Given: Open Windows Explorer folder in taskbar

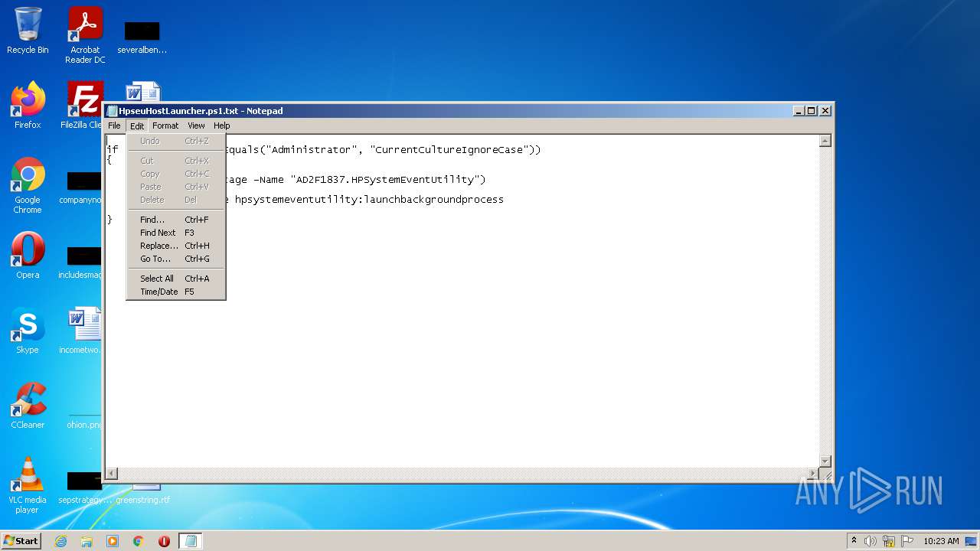Looking at the screenshot, I should pos(87,541).
